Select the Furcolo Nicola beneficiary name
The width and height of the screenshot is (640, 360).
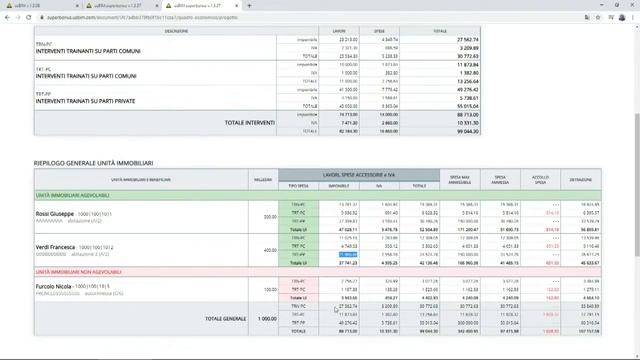click(x=53, y=287)
